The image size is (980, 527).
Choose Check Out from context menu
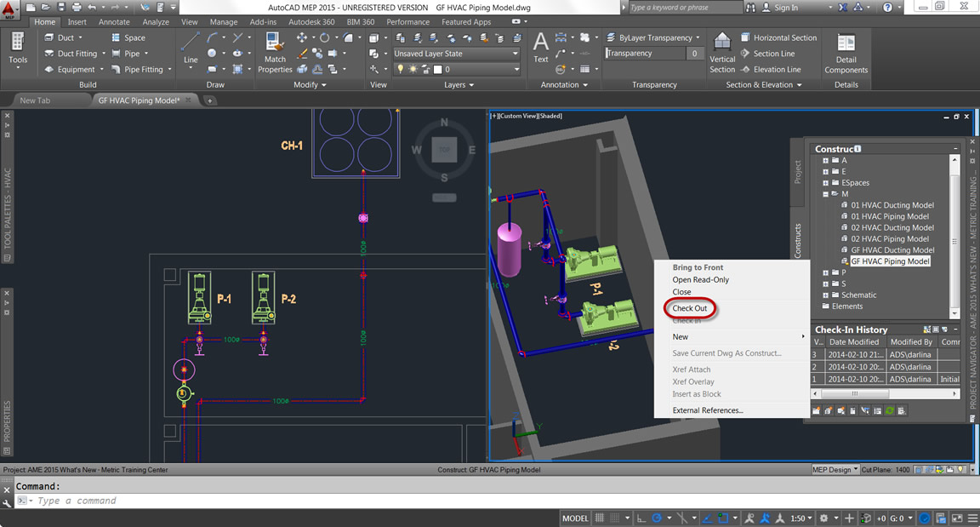coord(689,308)
